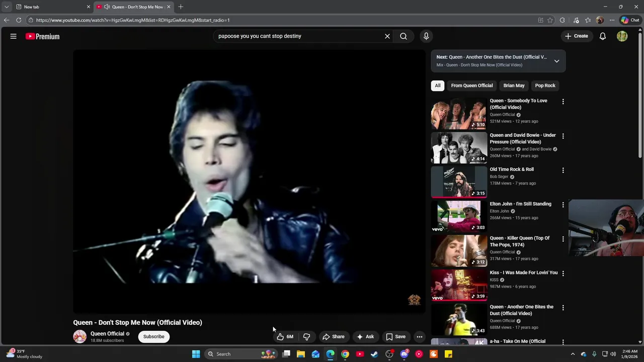The width and height of the screenshot is (644, 362).
Task: Open Old Time Rock & Roll thumbnail
Action: 459,182
